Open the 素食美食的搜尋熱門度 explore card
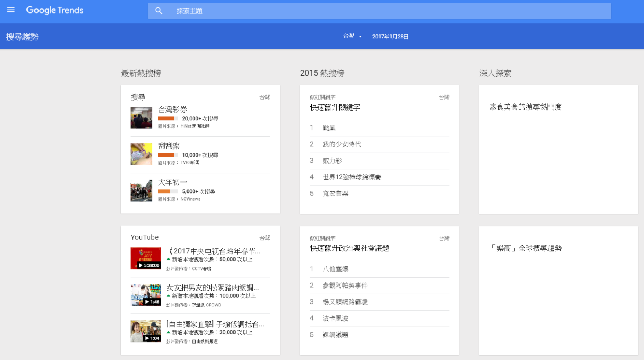The width and height of the screenshot is (644, 360). (525, 107)
